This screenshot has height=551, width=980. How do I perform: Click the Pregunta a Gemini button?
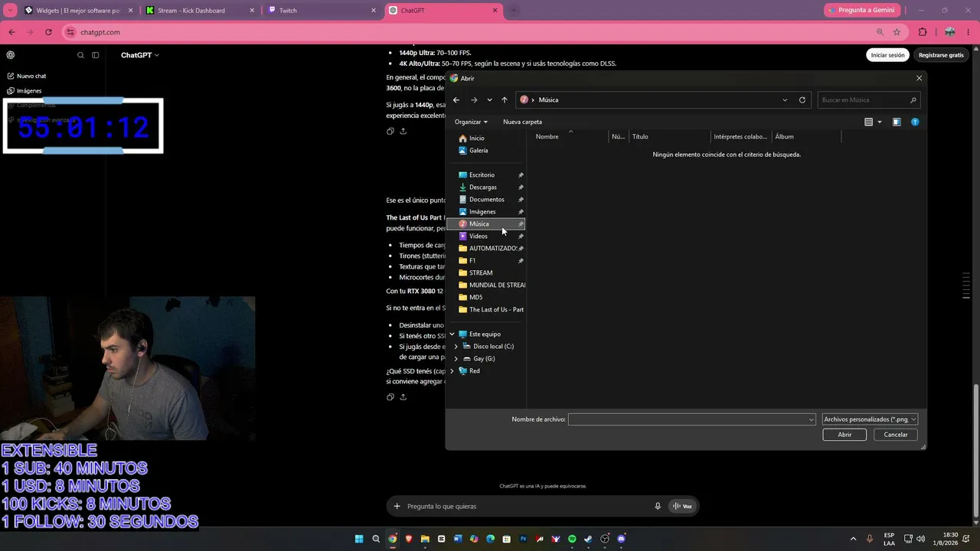[862, 10]
